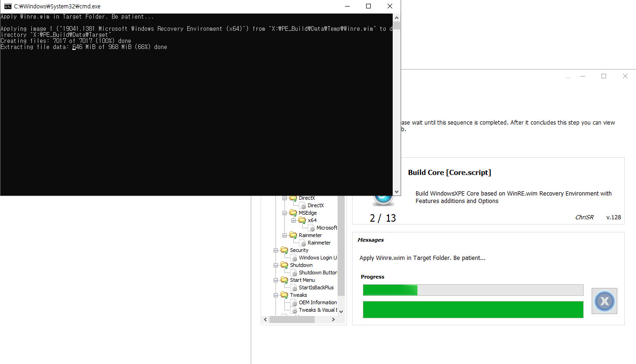This screenshot has height=364, width=636.
Task: Collapse the Security tree node
Action: point(276,250)
